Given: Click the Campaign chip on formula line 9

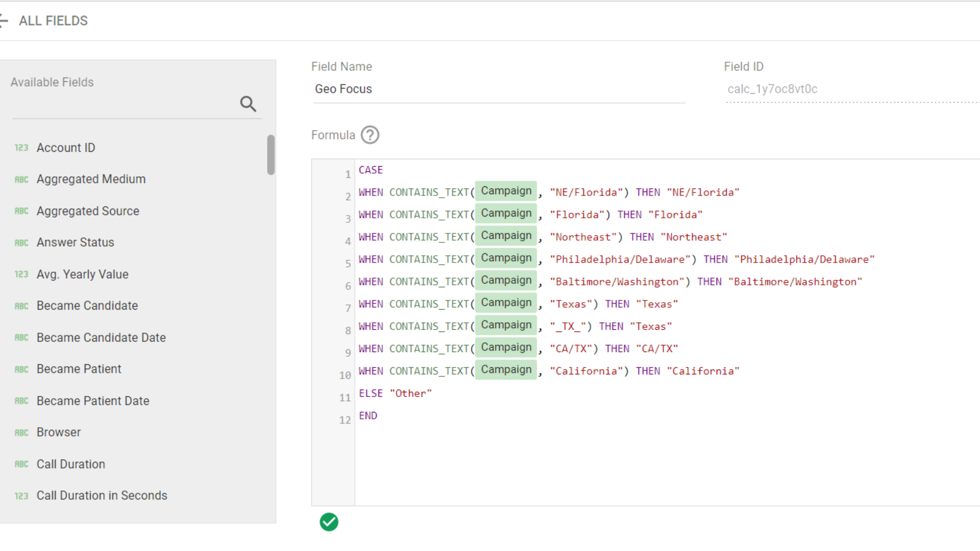Looking at the screenshot, I should click(x=506, y=347).
